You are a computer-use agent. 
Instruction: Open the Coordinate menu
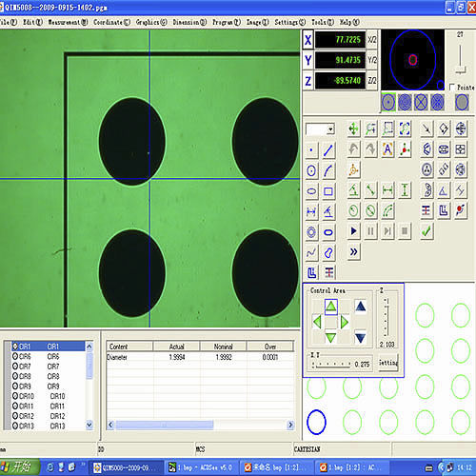tap(111, 22)
